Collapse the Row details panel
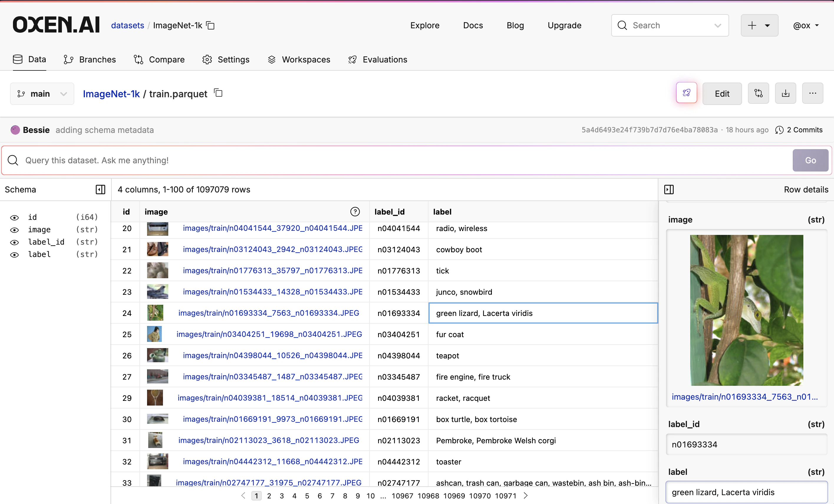834x504 pixels. (668, 189)
